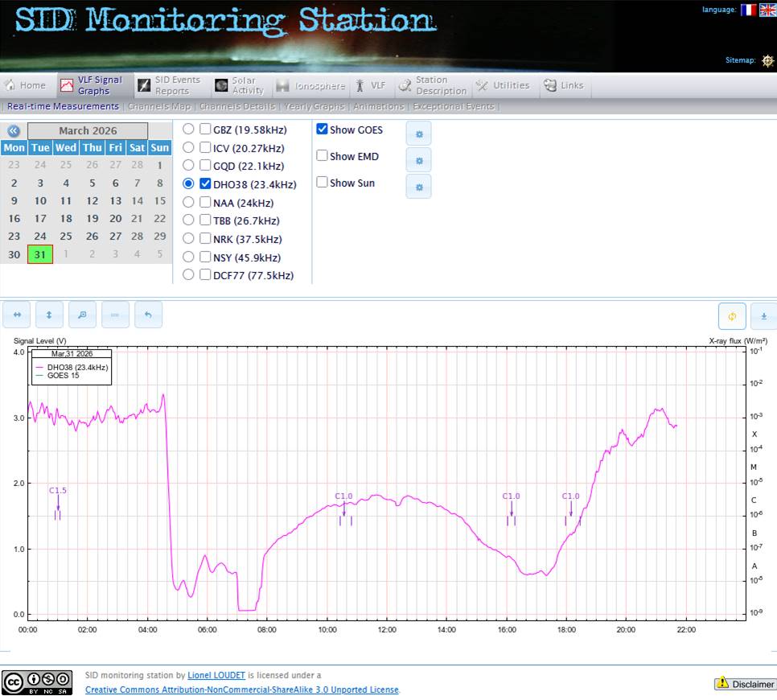This screenshot has height=700, width=777.
Task: Open settings gear next to Show GOES
Action: (418, 134)
